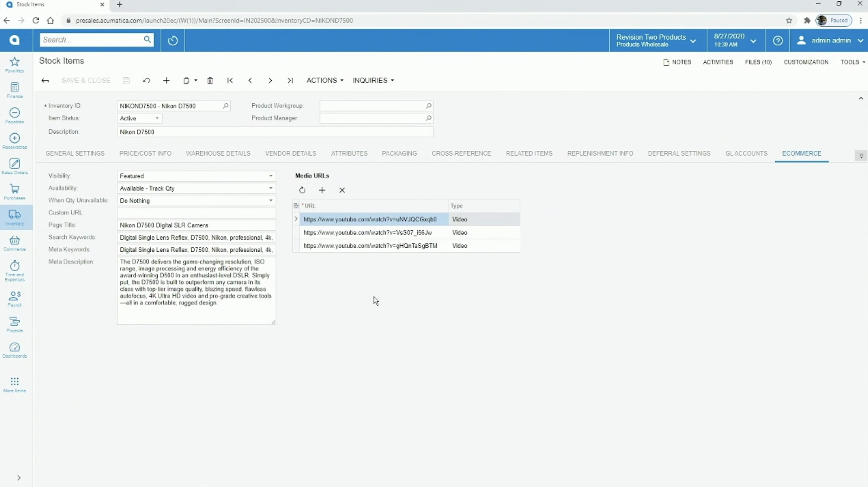Refresh the Media URLs grid

(x=302, y=190)
